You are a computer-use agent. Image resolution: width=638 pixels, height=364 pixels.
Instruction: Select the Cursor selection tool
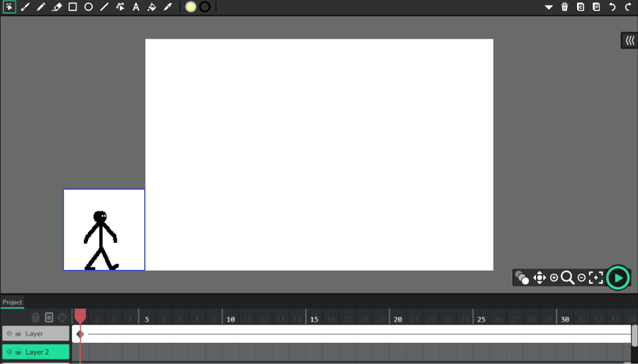[9, 7]
